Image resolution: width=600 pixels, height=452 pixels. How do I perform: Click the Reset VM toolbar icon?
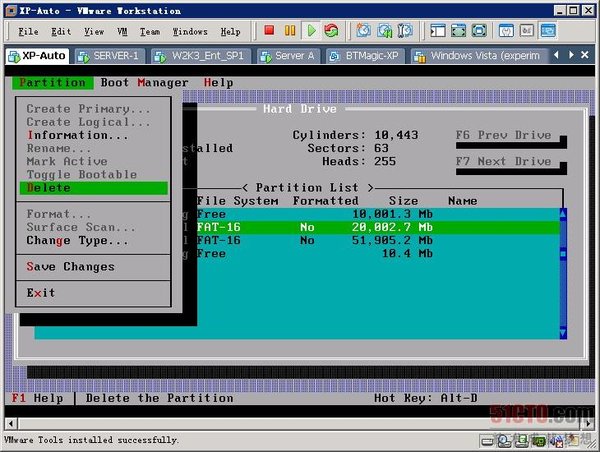[x=331, y=31]
